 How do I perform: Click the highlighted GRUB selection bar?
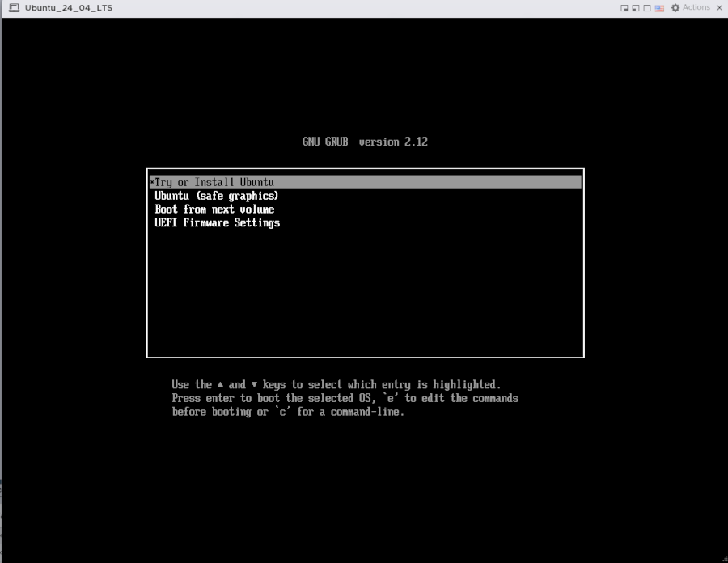pyautogui.click(x=364, y=181)
